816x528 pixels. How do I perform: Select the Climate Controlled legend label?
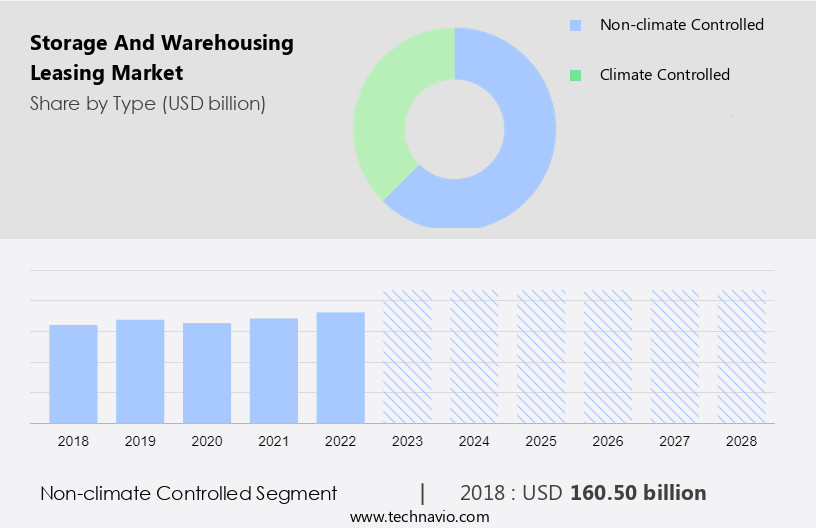(x=664, y=75)
